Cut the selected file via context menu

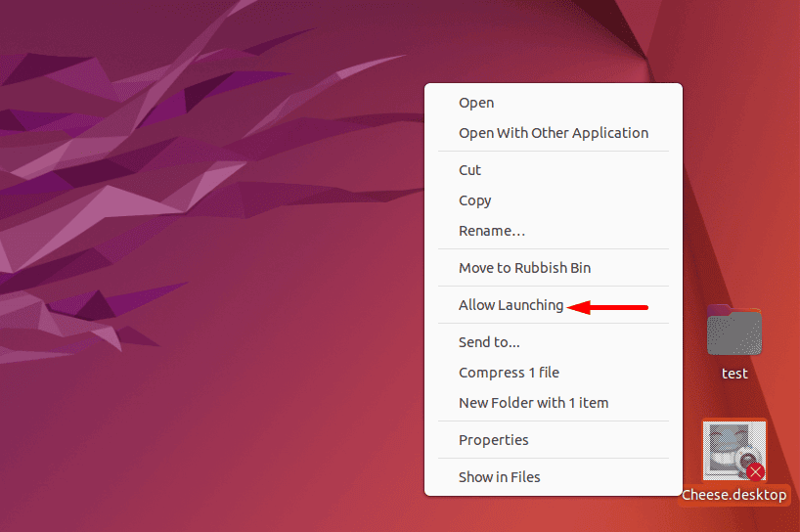[x=469, y=170]
